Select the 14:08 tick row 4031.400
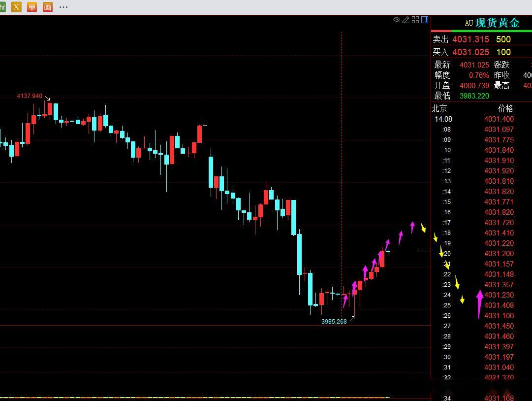Image resolution: width=532 pixels, height=401 pixels. point(473,119)
